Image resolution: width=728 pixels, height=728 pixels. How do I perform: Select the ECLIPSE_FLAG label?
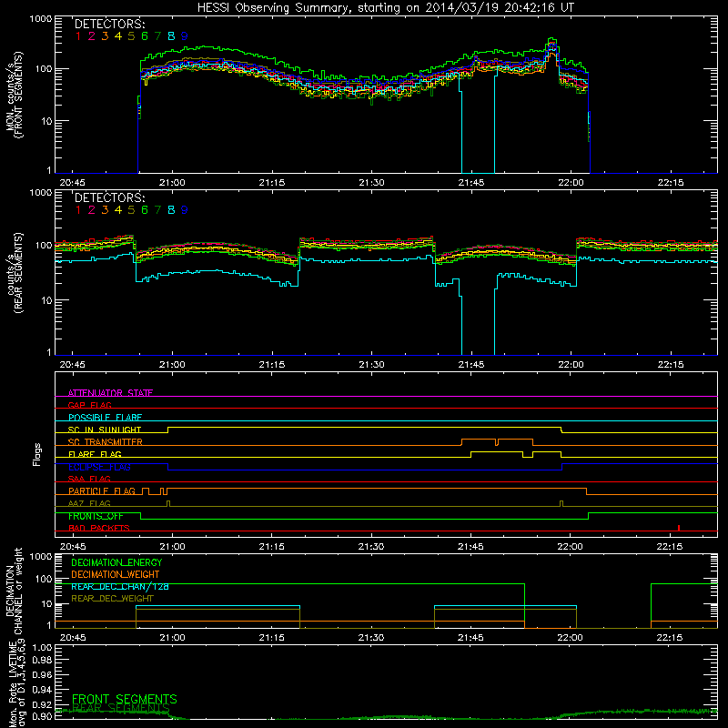[x=99, y=467]
